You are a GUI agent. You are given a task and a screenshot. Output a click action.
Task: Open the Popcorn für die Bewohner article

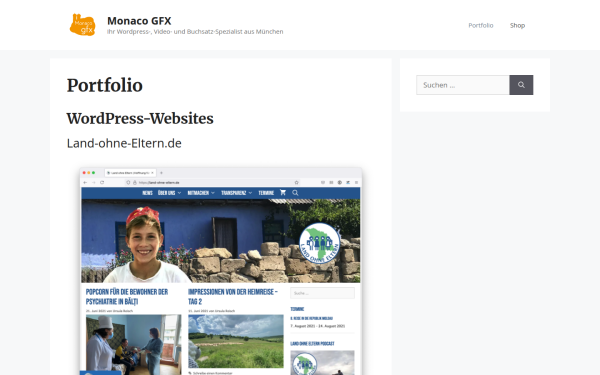(127, 297)
